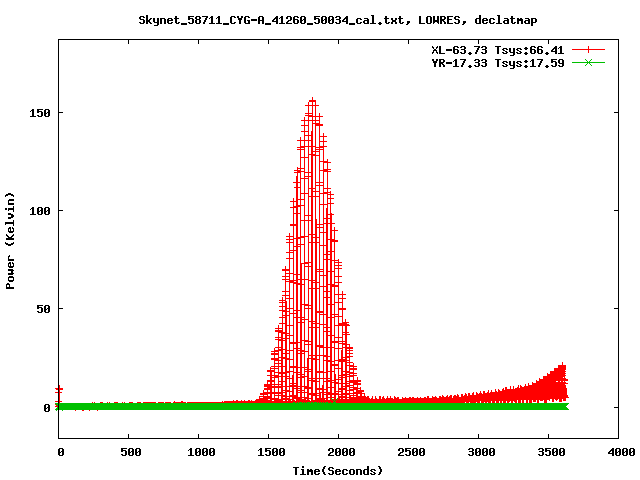Click the x-axis tick label 3500

(551, 452)
